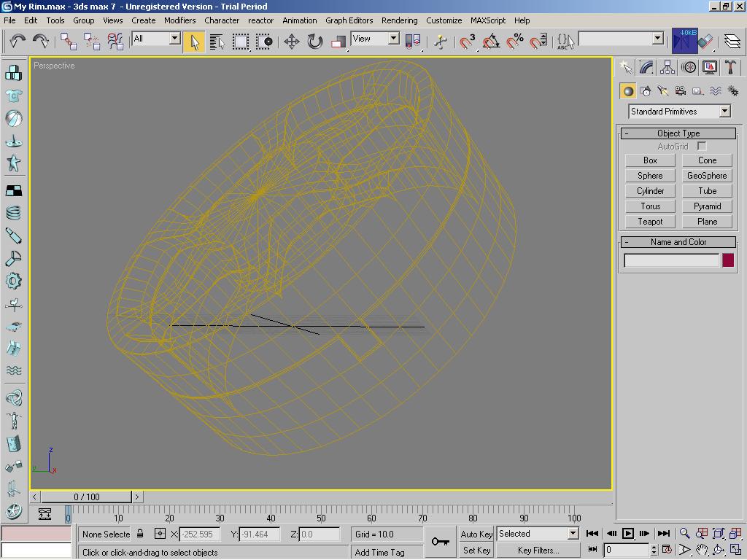
Task: Open Key Filters dialog
Action: (x=538, y=550)
